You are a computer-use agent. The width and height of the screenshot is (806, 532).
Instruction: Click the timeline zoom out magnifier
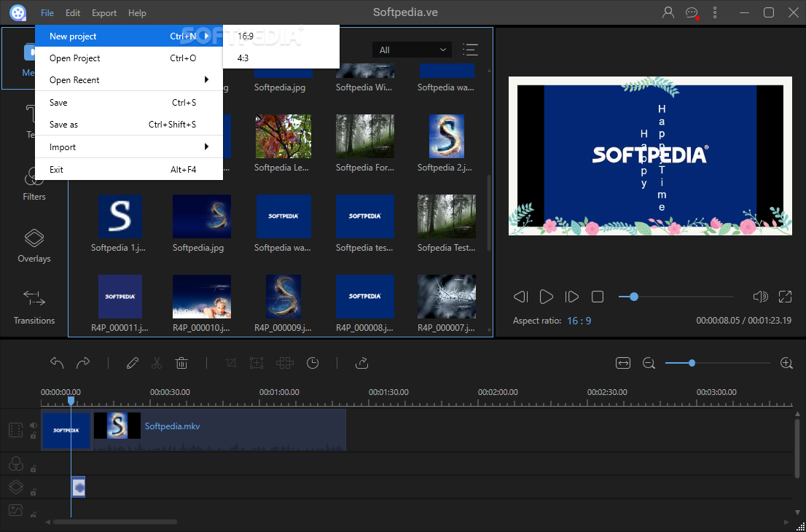click(649, 363)
